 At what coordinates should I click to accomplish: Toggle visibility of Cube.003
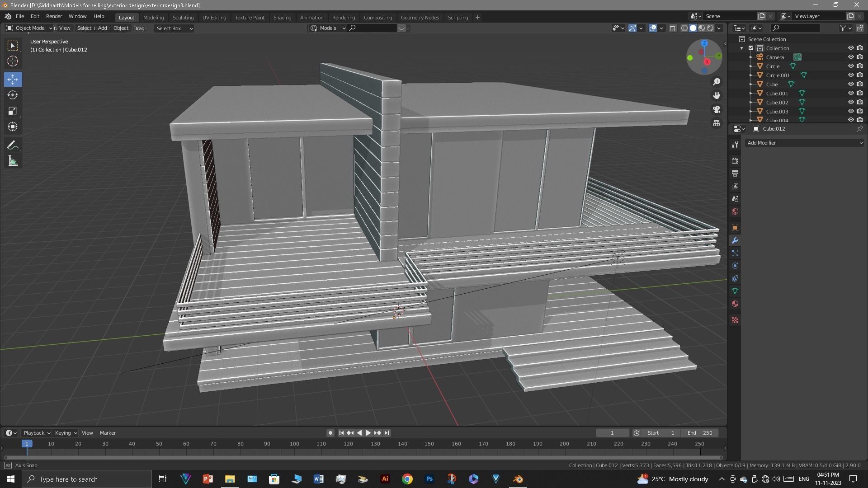pos(850,111)
